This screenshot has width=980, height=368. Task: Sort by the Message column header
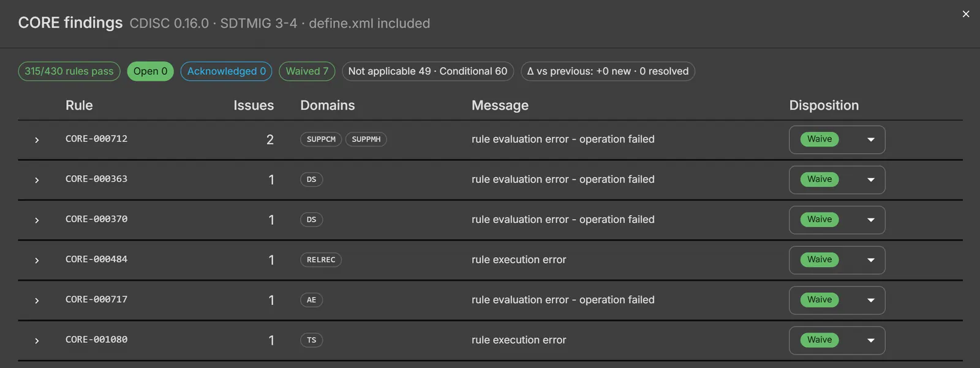[x=500, y=105]
